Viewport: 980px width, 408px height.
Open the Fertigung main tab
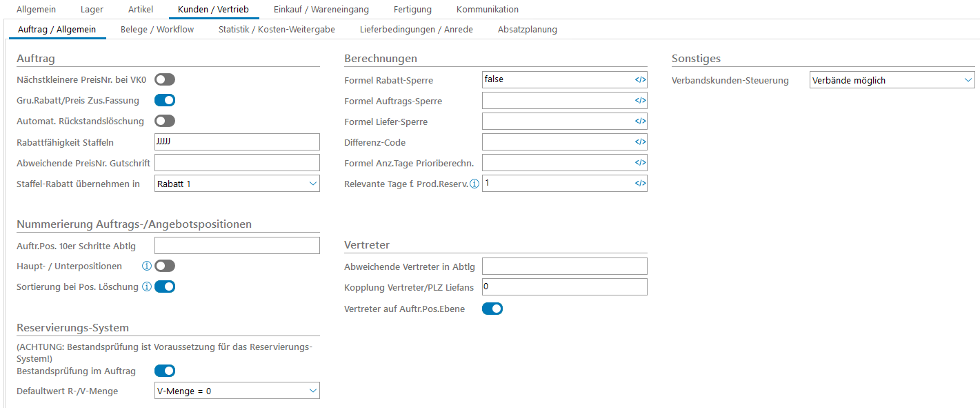tap(412, 10)
